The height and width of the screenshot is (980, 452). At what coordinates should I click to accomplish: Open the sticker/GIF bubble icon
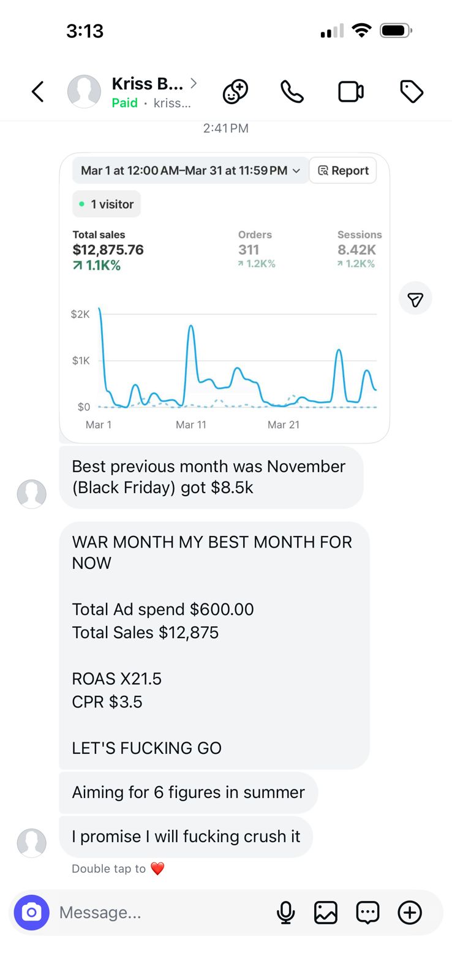pyautogui.click(x=367, y=913)
